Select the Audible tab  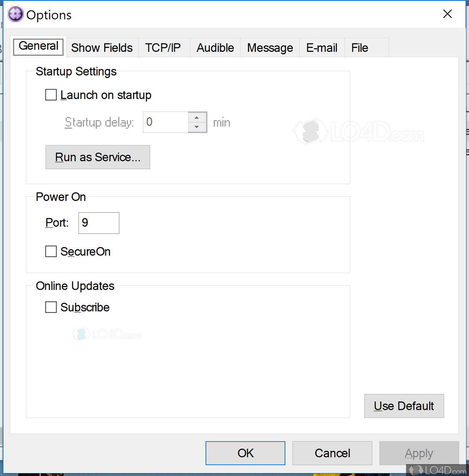[x=215, y=48]
